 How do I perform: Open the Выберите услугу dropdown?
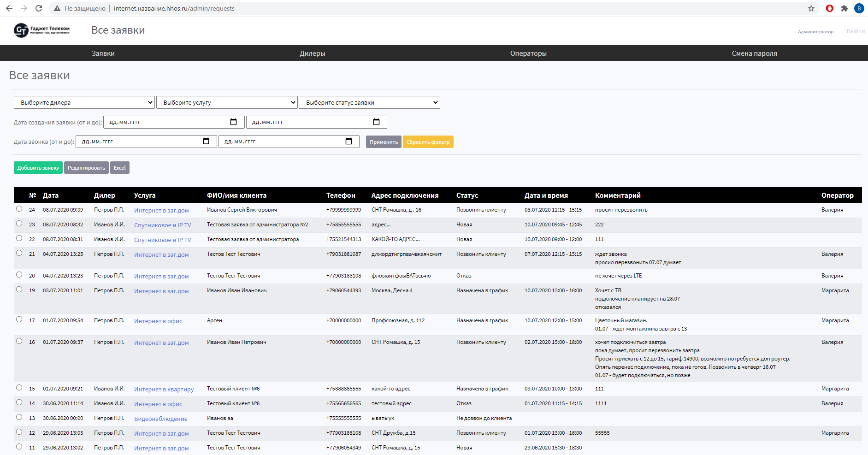coord(227,102)
